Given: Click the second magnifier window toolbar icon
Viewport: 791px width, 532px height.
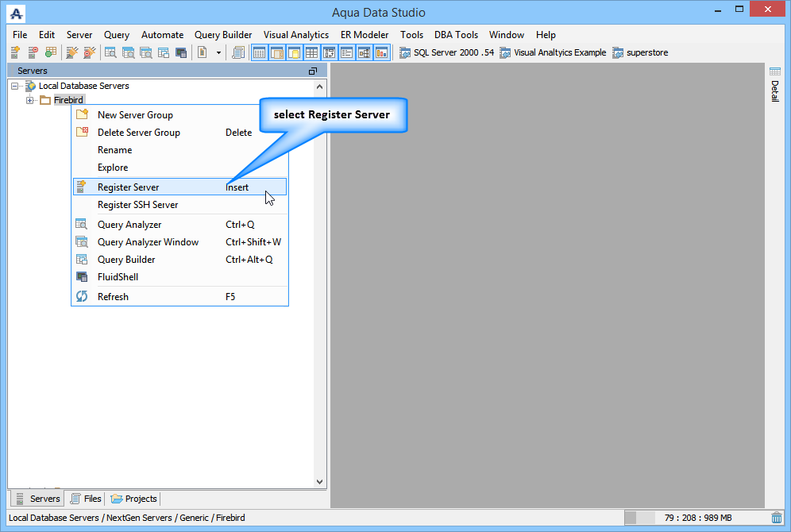Looking at the screenshot, I should pyautogui.click(x=128, y=52).
